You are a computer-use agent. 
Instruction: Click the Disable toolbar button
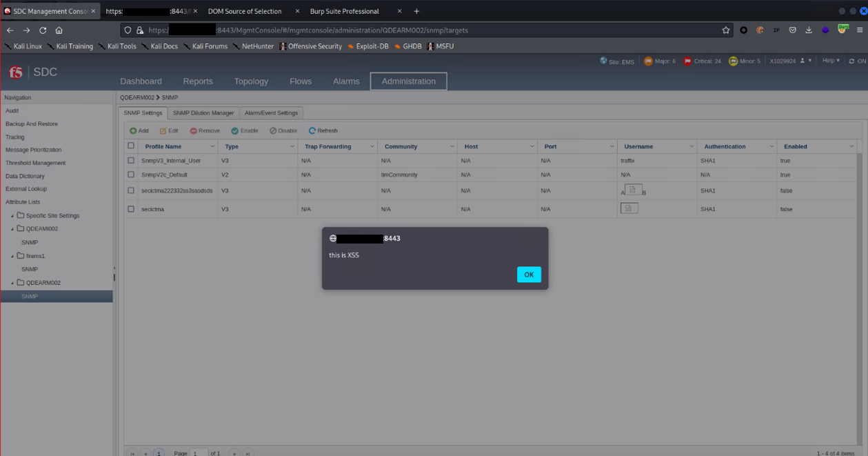coord(283,131)
